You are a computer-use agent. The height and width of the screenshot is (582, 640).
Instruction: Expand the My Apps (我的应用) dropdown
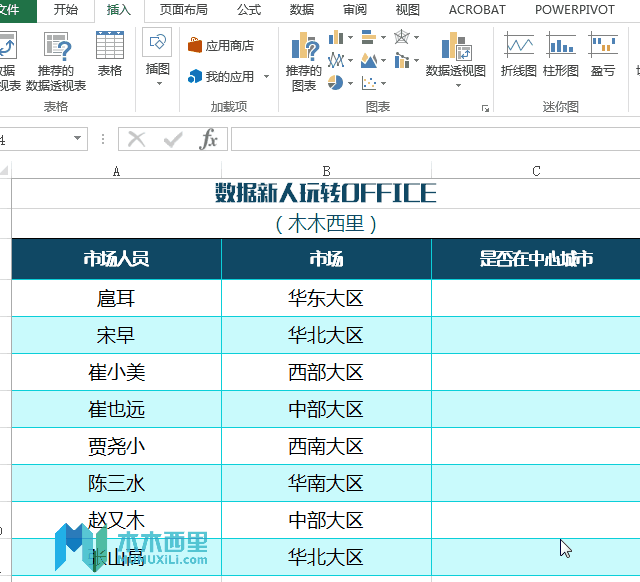[266, 77]
